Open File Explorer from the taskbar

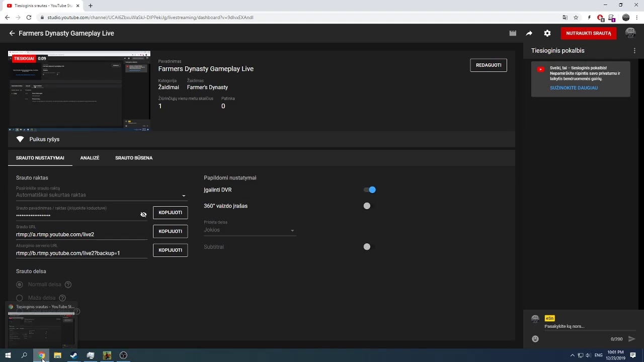[x=57, y=355]
